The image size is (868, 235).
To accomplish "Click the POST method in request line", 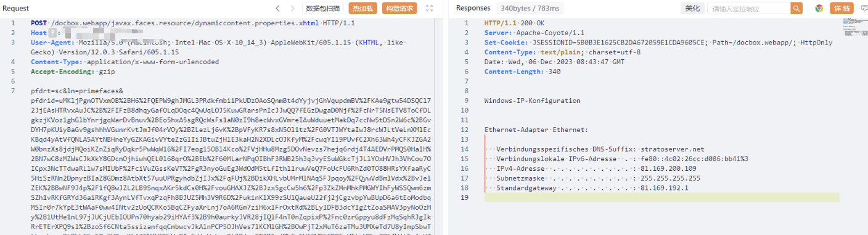I will [x=38, y=23].
